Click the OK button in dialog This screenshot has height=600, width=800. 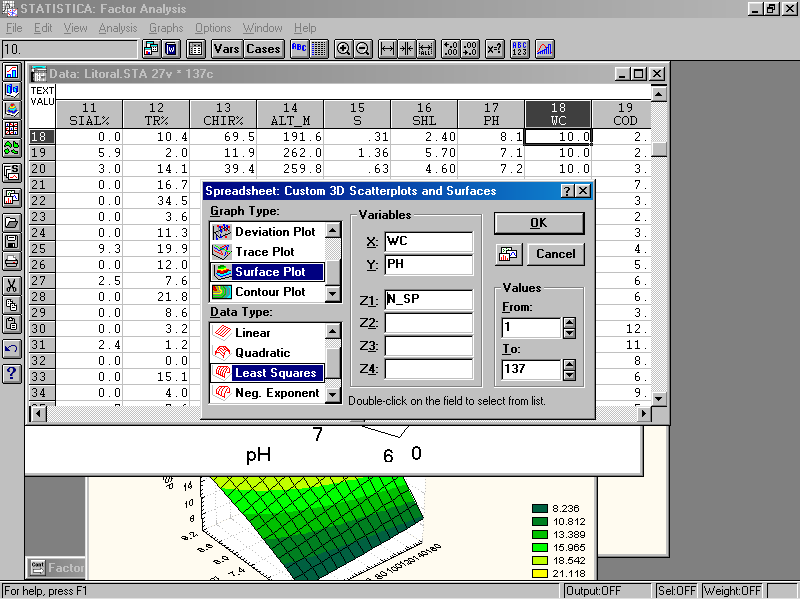pyautogui.click(x=539, y=223)
